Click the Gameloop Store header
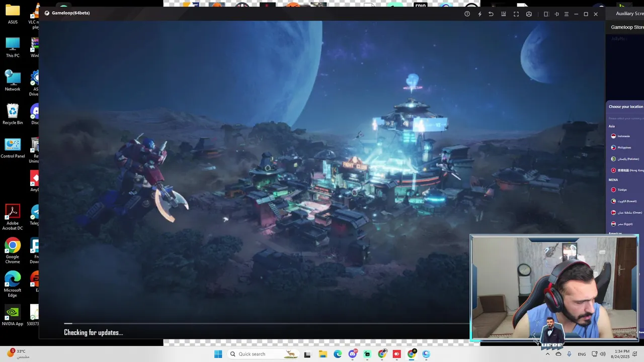This screenshot has height=362, width=644. pos(627,27)
